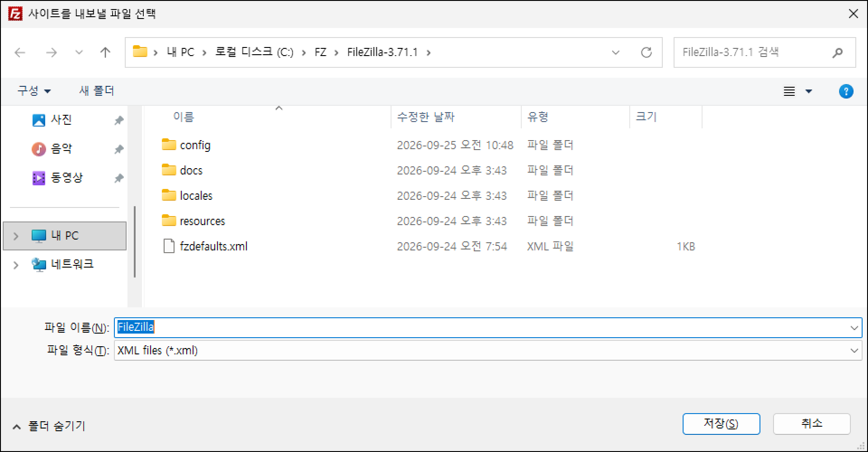Click the docs folder name

tap(191, 170)
